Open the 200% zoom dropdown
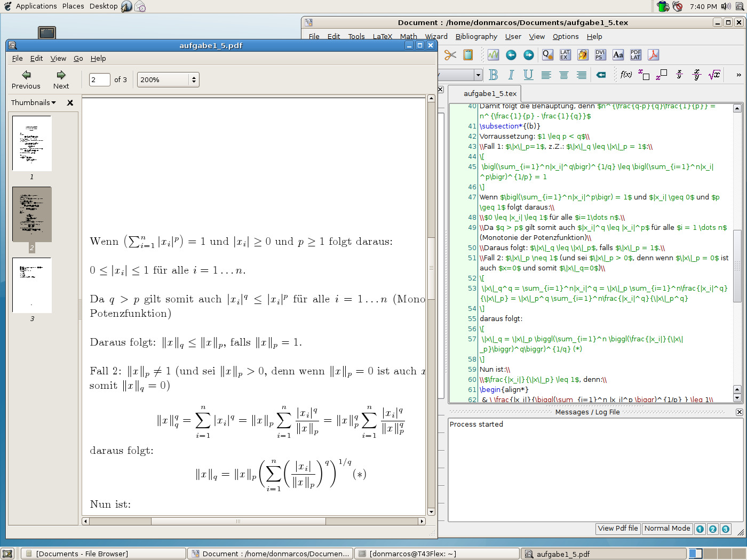Image resolution: width=747 pixels, height=560 pixels. click(168, 80)
